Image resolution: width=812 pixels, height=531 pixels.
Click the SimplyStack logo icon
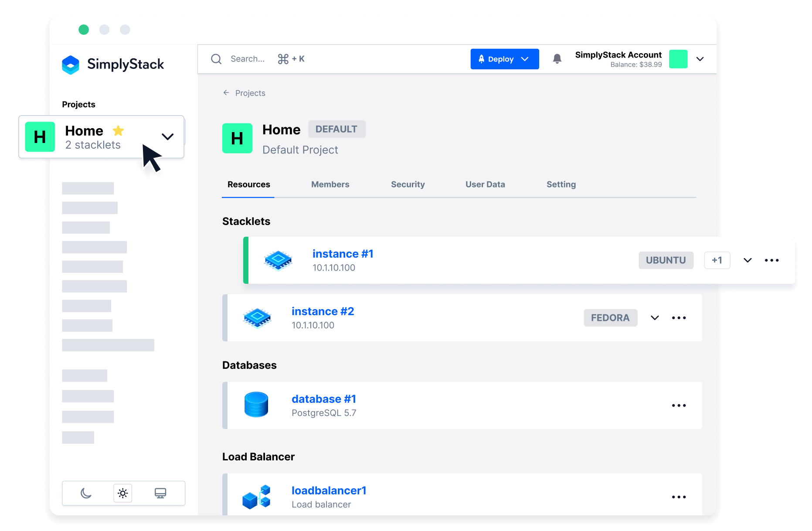(71, 65)
